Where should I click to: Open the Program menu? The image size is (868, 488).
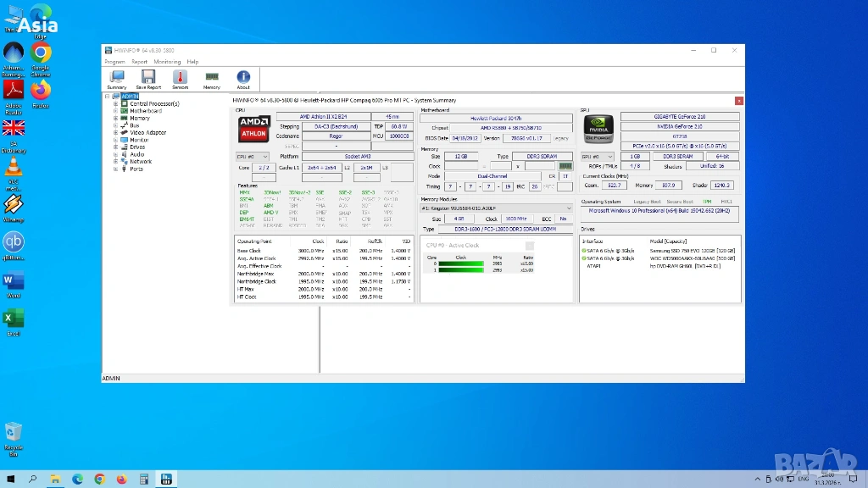tap(114, 62)
